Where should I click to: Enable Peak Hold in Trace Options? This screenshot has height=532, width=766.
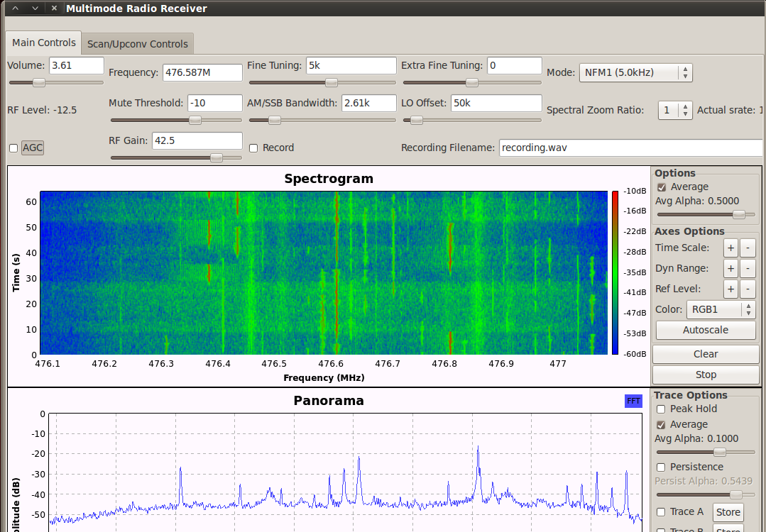pyautogui.click(x=660, y=409)
